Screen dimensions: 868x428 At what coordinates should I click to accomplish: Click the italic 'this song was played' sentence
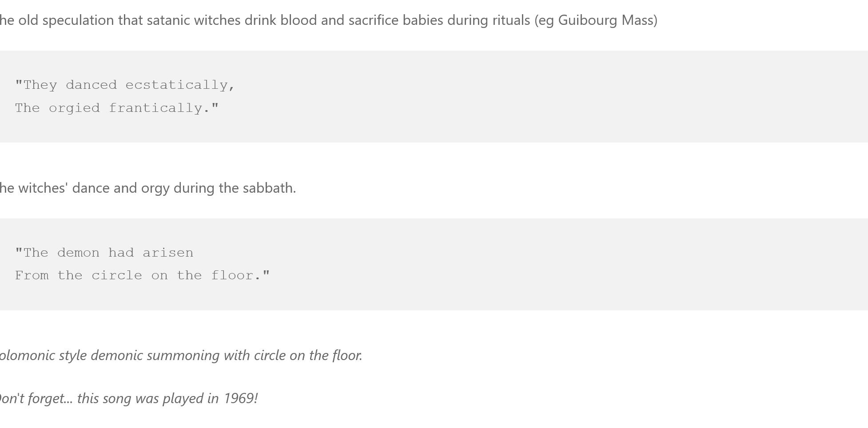[x=129, y=399]
